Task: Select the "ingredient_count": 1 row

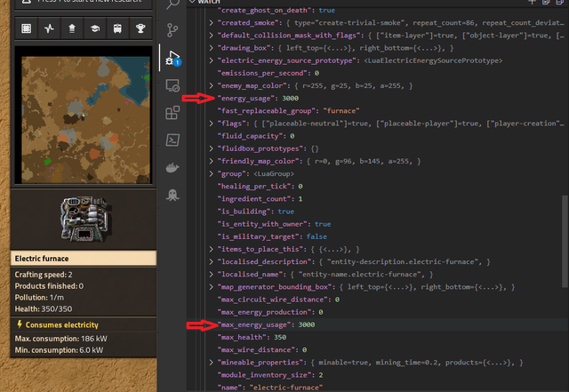Action: coord(377,199)
